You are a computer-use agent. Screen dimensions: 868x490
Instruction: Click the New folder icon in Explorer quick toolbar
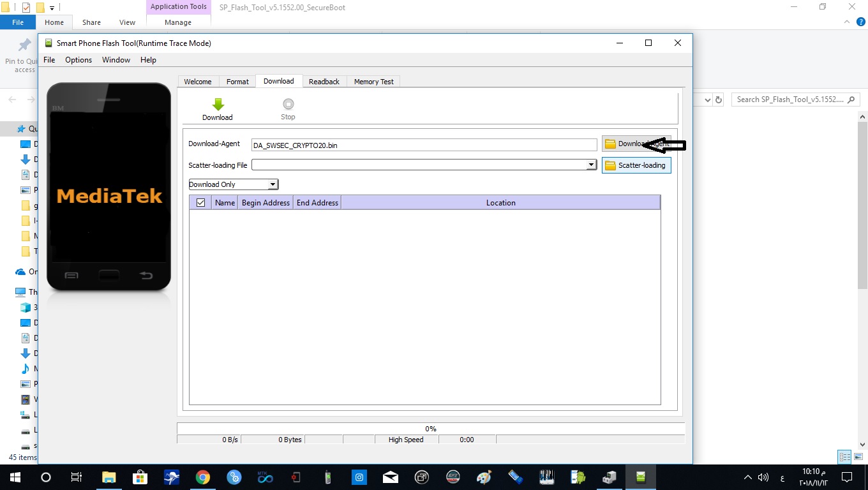tap(40, 8)
